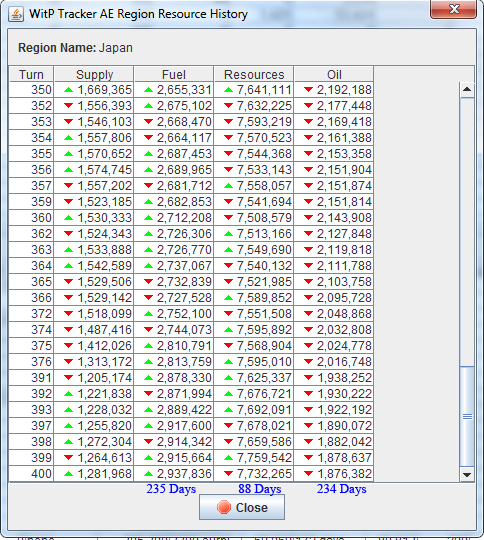Click the blue 88 Days label
The width and height of the screenshot is (484, 540).
point(260,489)
